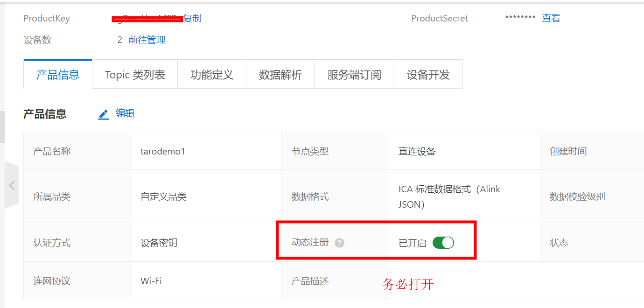Image resolution: width=644 pixels, height=308 pixels.
Task: Click 查看 to reveal ProductSecret
Action: click(x=551, y=18)
